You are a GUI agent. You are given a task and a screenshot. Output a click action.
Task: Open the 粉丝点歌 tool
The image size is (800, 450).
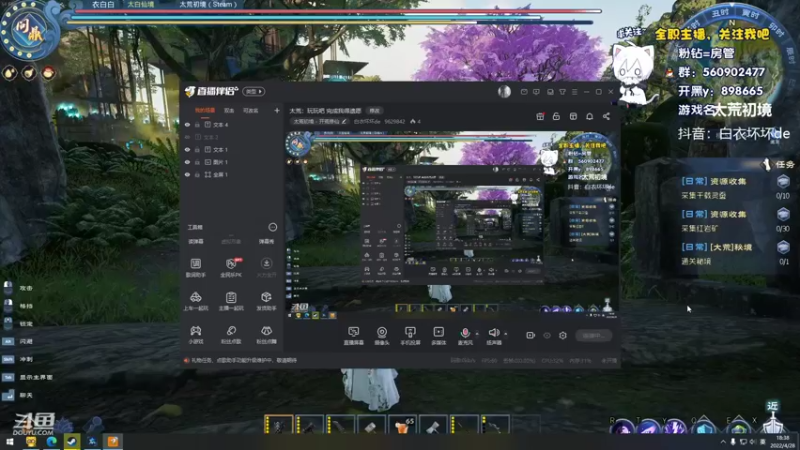[231, 335]
